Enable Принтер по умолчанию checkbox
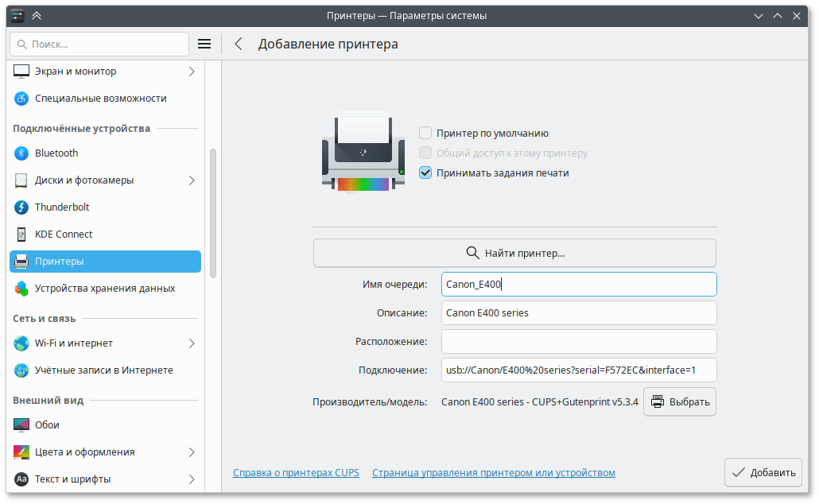This screenshot has width=819, height=504. tap(426, 134)
